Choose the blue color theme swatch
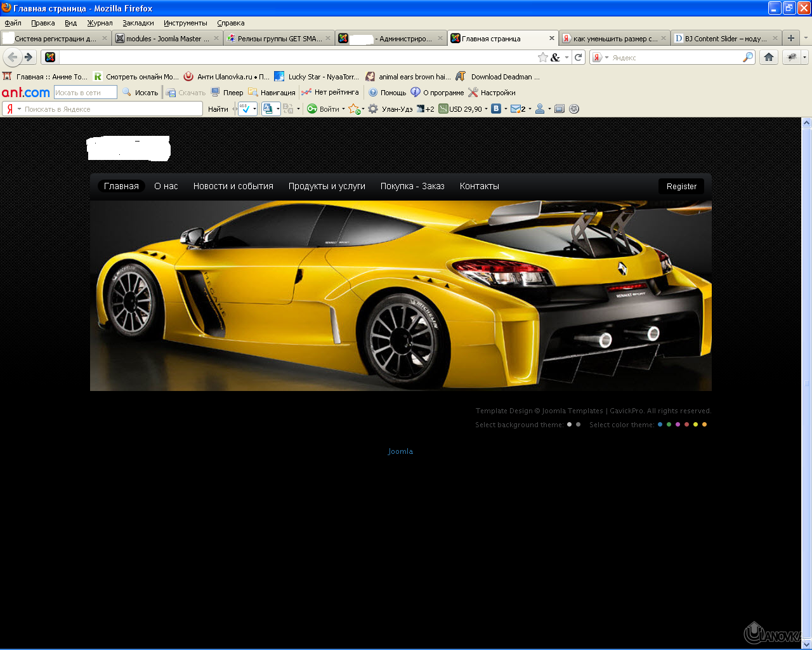Image resolution: width=812 pixels, height=650 pixels. coord(660,425)
